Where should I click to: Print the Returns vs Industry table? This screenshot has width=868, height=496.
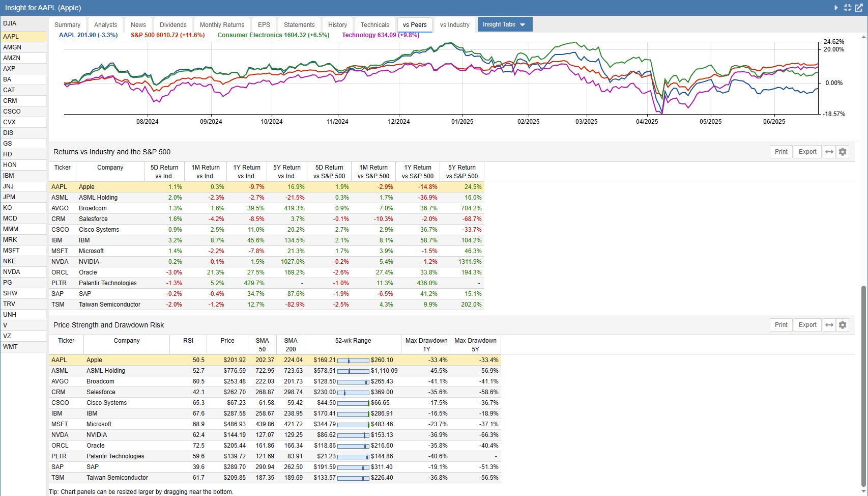tap(781, 152)
